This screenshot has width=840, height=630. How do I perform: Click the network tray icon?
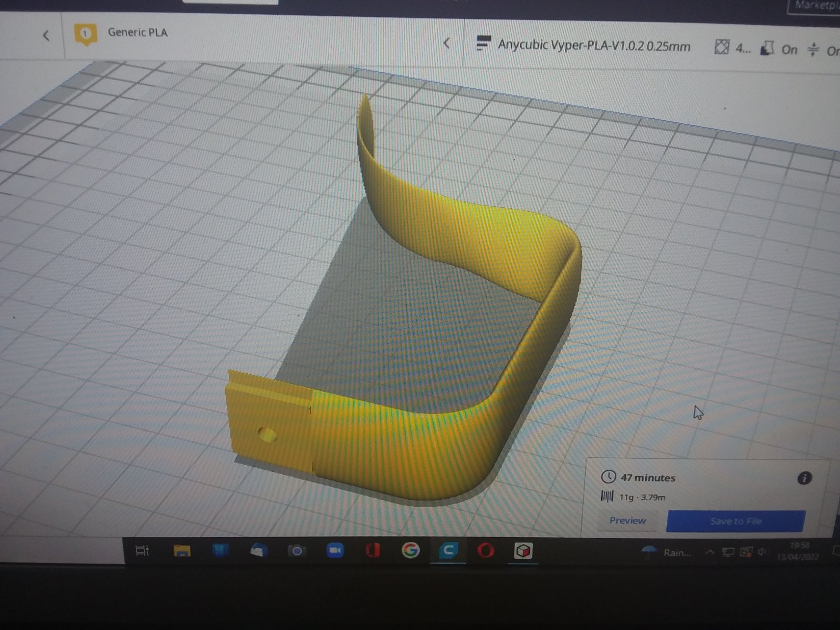pyautogui.click(x=728, y=552)
